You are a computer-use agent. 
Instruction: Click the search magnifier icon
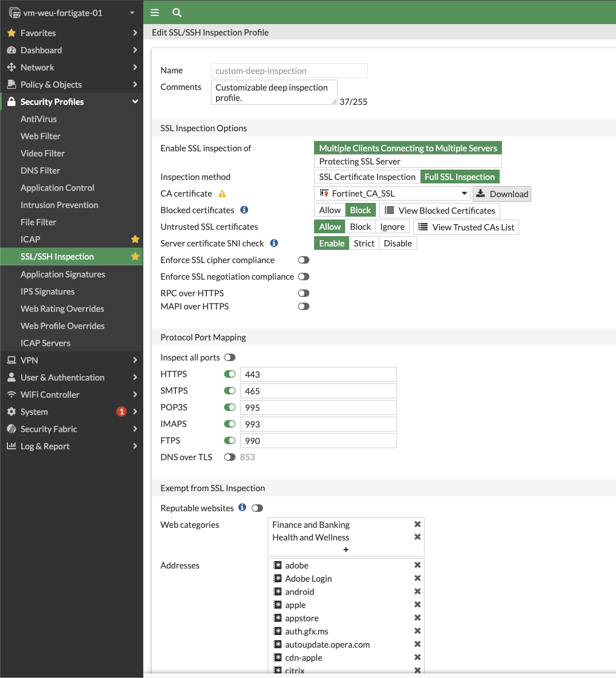177,13
